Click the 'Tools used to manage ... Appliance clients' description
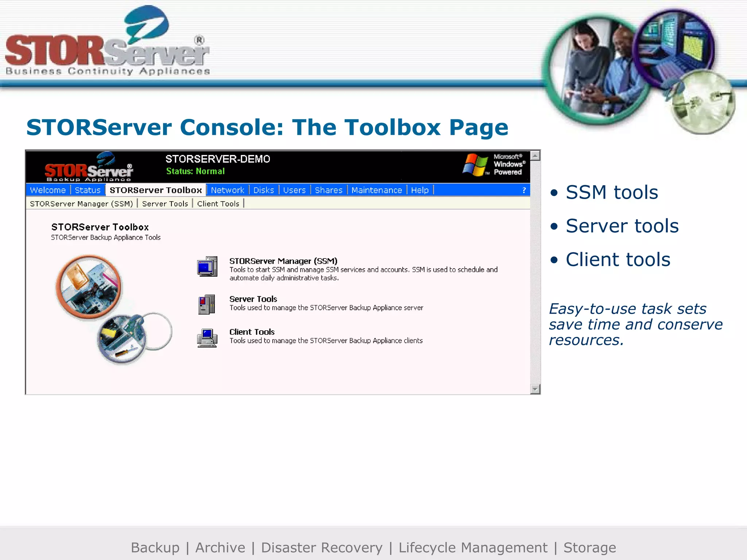The width and height of the screenshot is (747, 560). pyautogui.click(x=326, y=341)
